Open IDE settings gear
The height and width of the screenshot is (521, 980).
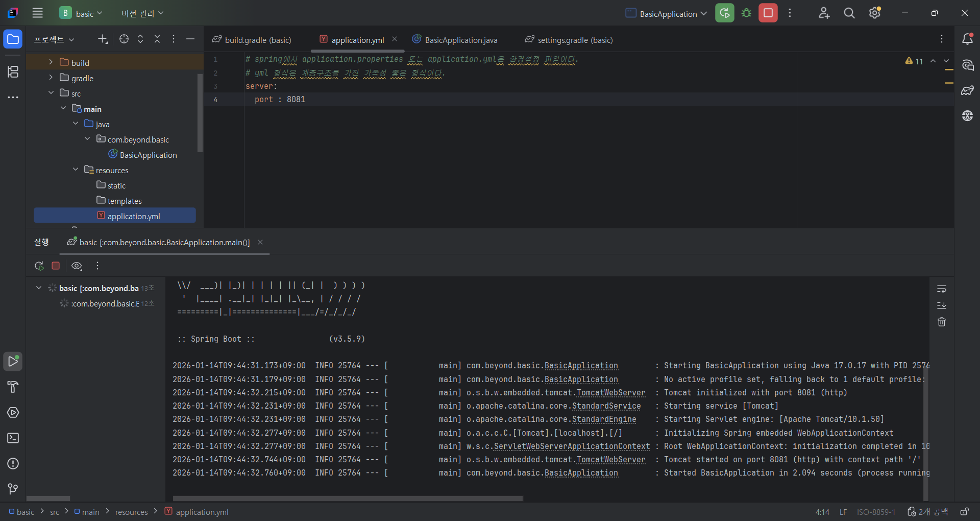click(x=875, y=13)
